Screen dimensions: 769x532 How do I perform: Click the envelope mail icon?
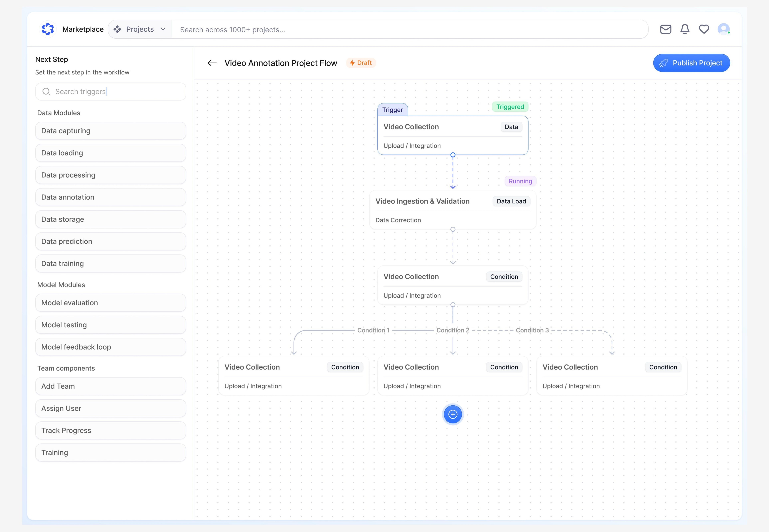coord(666,29)
